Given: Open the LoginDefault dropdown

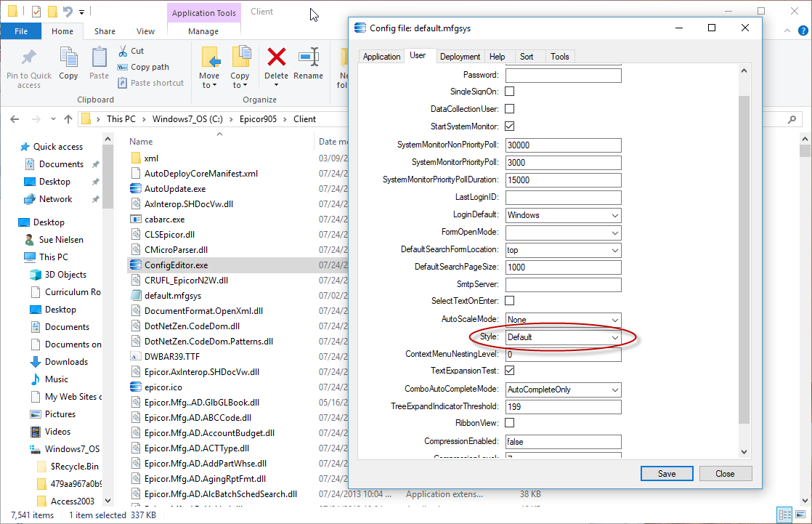Looking at the screenshot, I should 614,215.
